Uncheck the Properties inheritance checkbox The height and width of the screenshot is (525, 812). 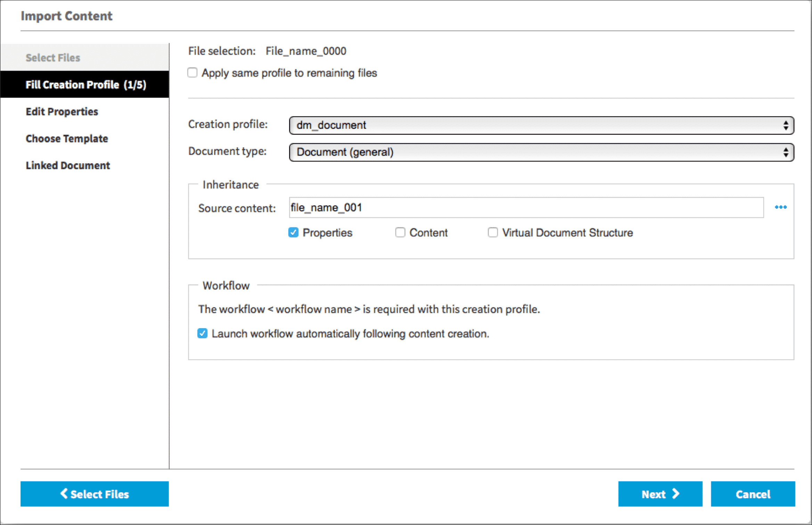(x=294, y=232)
